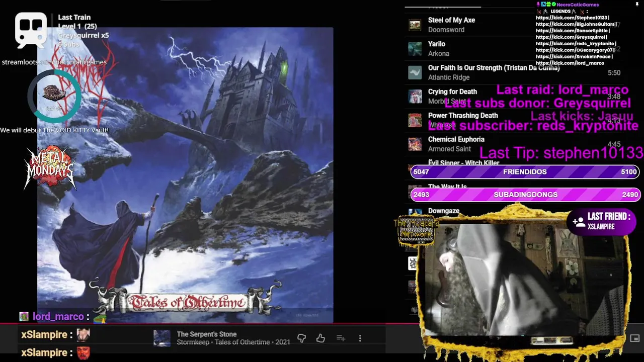Click Yarilo album thumbnail in queue

coord(415,49)
